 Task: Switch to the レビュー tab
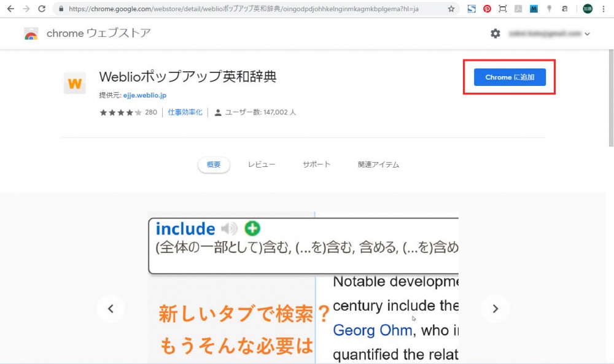pos(262,165)
